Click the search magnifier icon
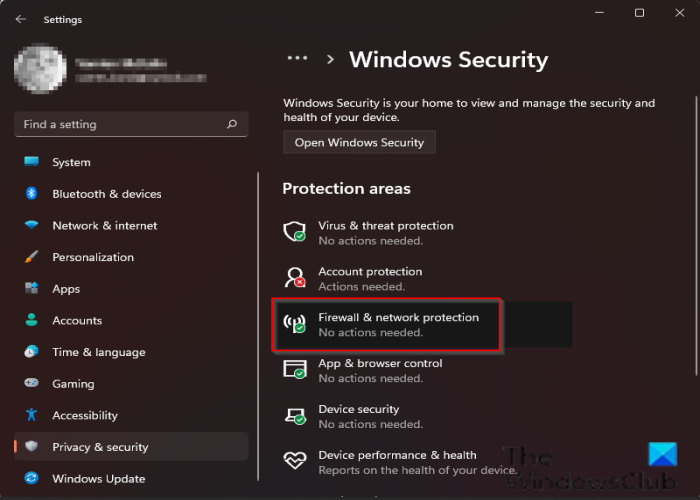 pyautogui.click(x=232, y=125)
